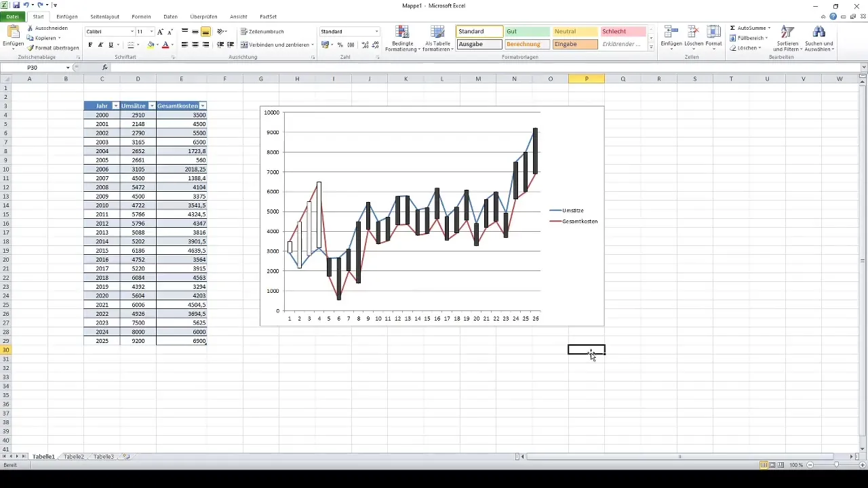
Task: Apply the Gut cell style
Action: 527,32
